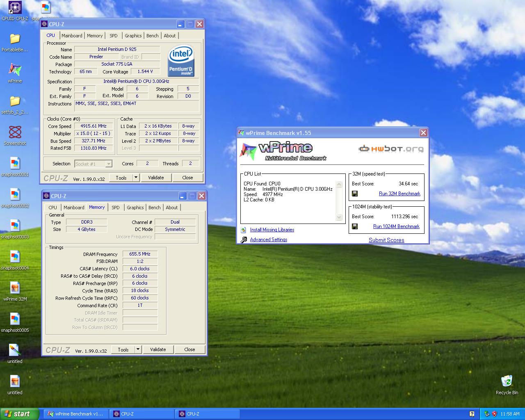Open About tab in bottom CPU-Z window
Screen dimensions: 525x420
(172, 208)
